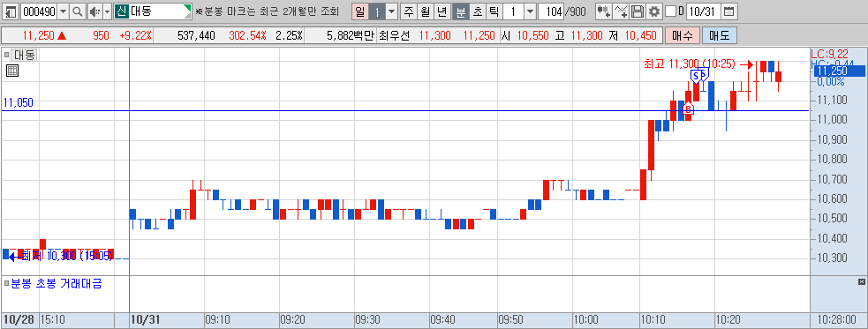This screenshot has height=329, width=868.
Task: Click the 5,882백만 trading value
Action: [x=351, y=36]
